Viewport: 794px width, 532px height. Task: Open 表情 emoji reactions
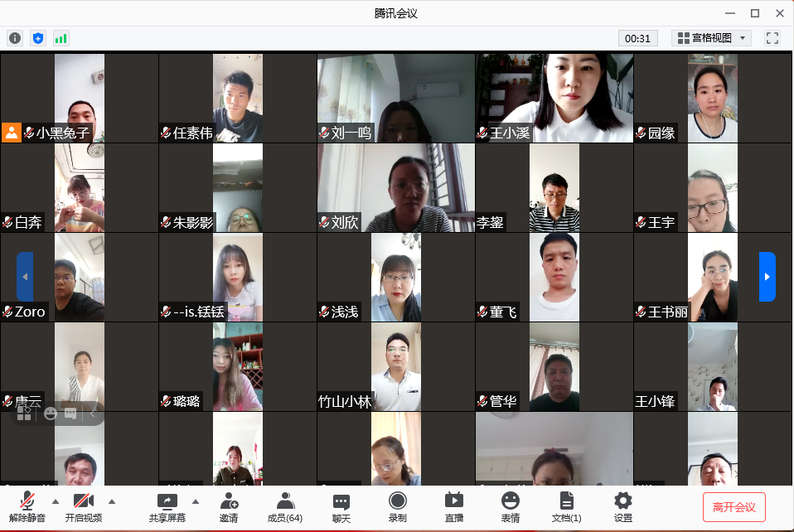coord(510,507)
